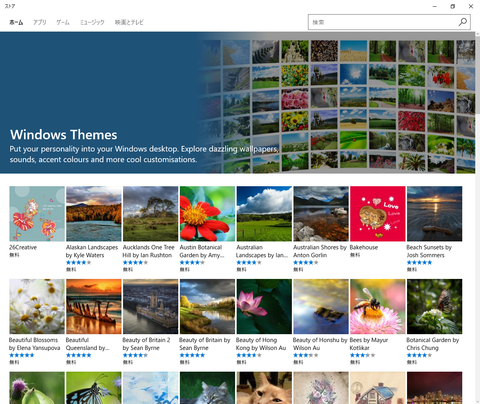Open Beauty of Britain by Sean Byrne thumbnail
The image size is (480, 404).
pos(207,306)
